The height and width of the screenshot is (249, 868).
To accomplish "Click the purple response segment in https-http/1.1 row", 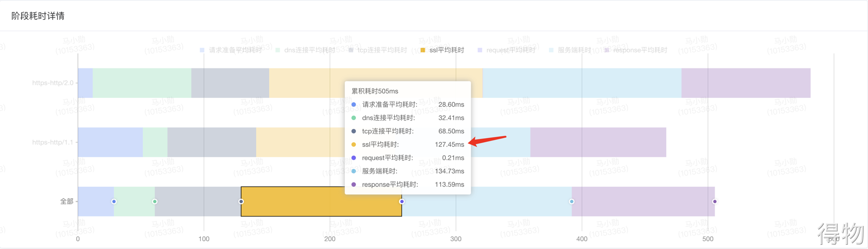I will (x=598, y=142).
